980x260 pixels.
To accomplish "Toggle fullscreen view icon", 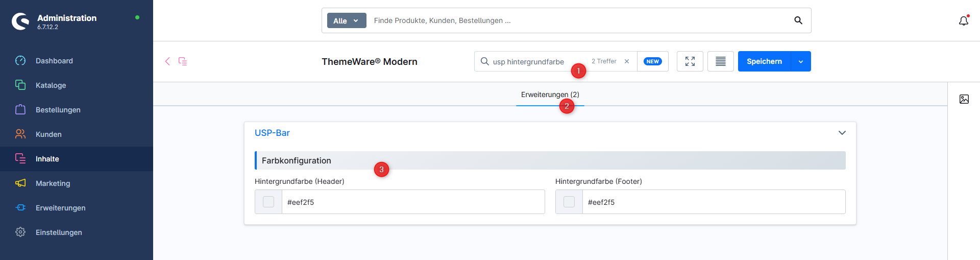I will [690, 61].
